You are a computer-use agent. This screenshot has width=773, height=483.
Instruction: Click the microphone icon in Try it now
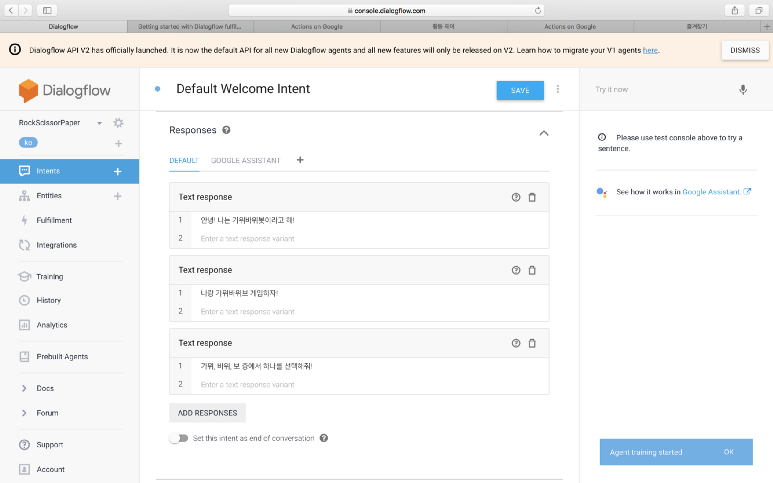coord(743,89)
